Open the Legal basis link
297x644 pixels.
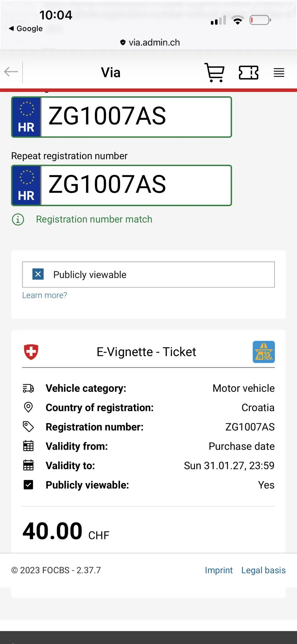tap(263, 570)
